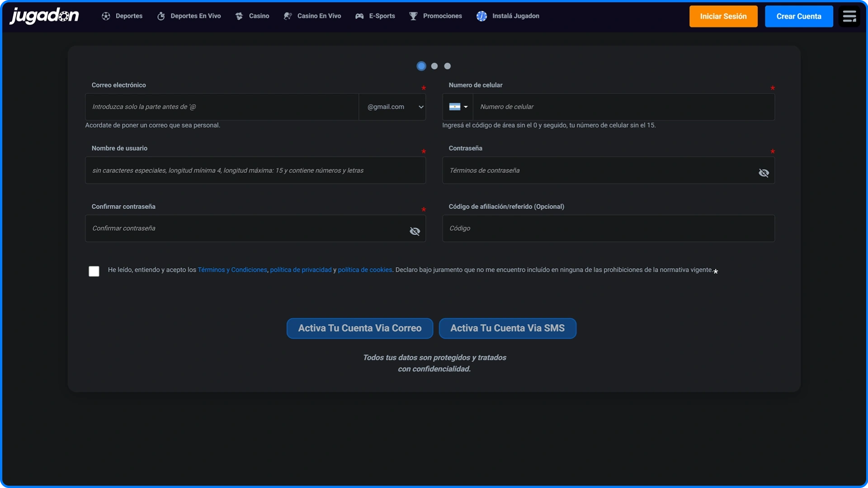Screen dimensions: 868x488
Task: Select the first step indicator dot
Action: click(421, 66)
